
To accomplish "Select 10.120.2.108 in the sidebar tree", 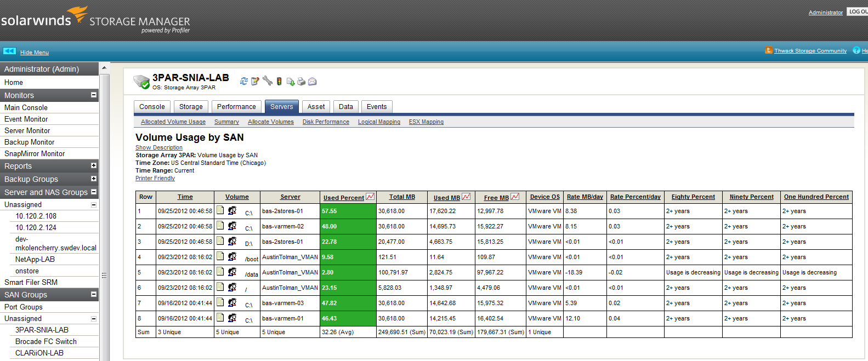I will pos(36,216).
